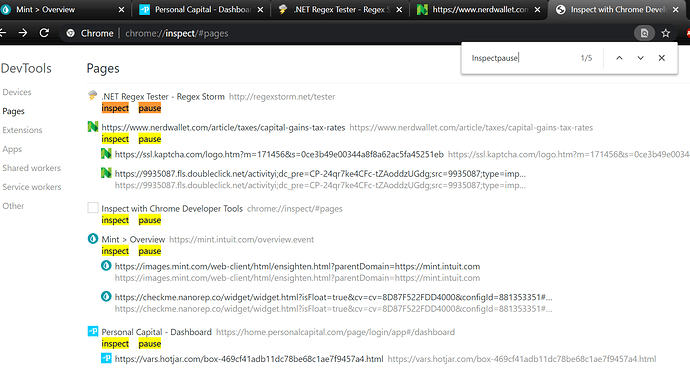The image size is (690, 373).
Task: Select the Mint > Overview page title
Action: (x=133, y=240)
